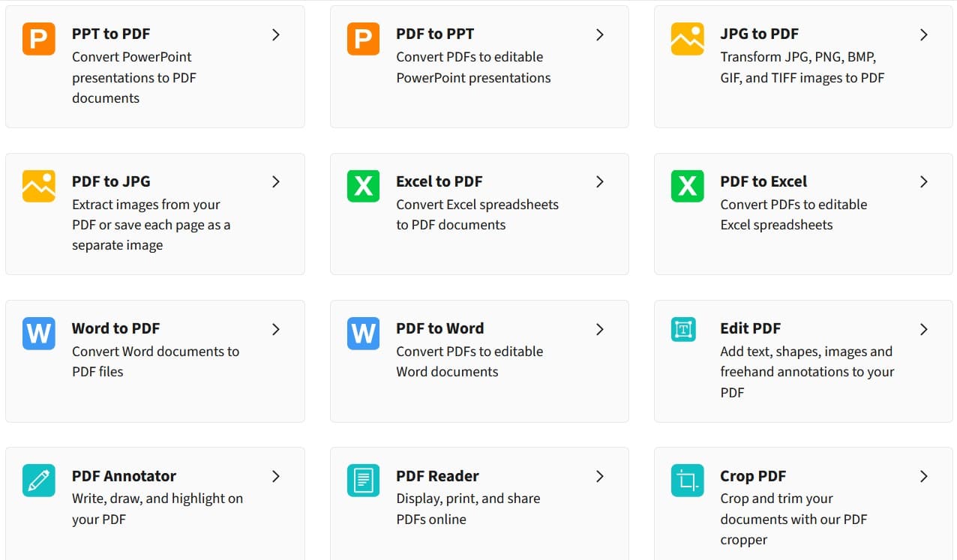
Task: Click the teal Edit PDF icon
Action: 684,330
